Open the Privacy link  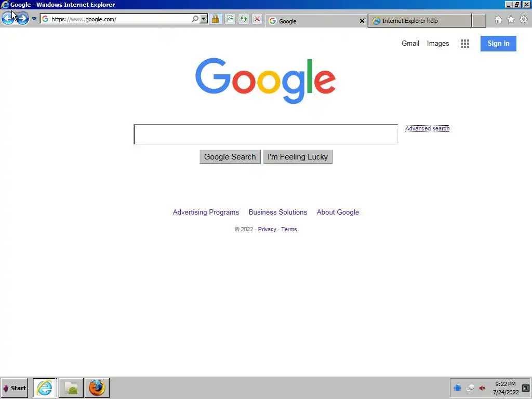[x=267, y=229]
